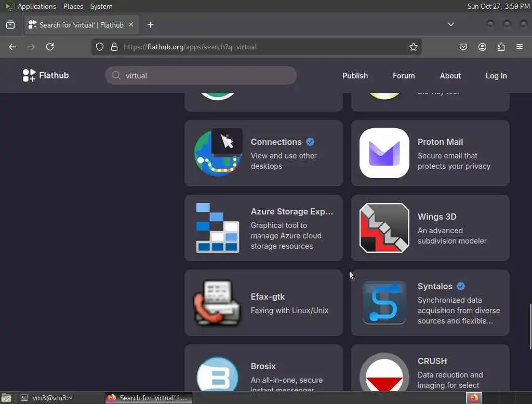532x404 pixels.
Task: Open the Brosix app icon
Action: [218, 374]
